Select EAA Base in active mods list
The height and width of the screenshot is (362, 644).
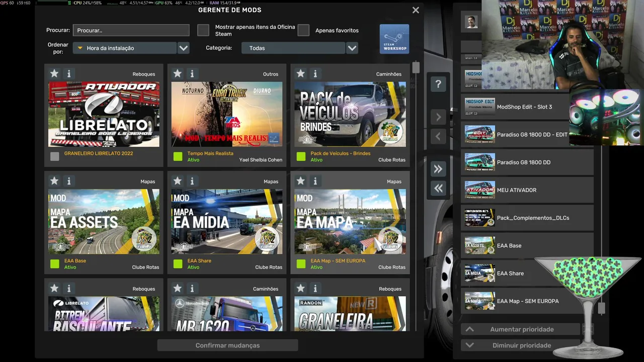[527, 245]
